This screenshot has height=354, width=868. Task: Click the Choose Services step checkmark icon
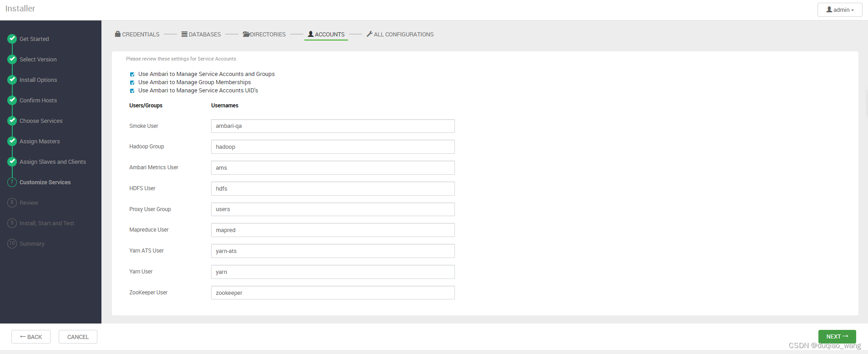click(12, 121)
